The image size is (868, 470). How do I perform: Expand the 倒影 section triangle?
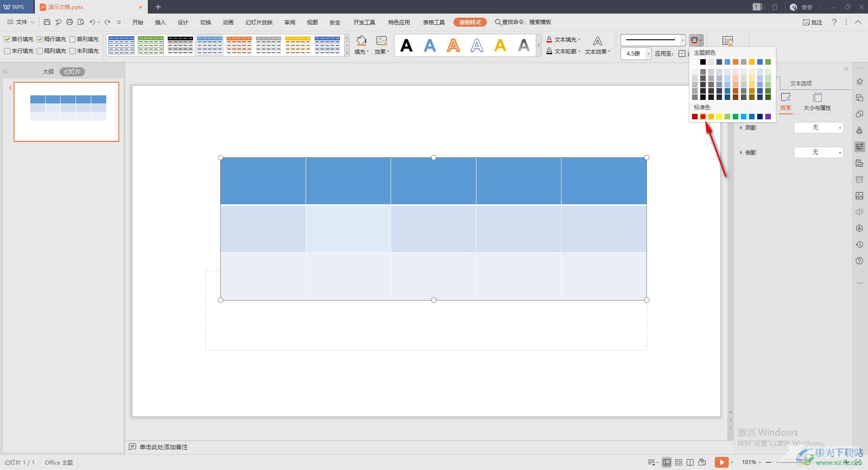click(741, 153)
